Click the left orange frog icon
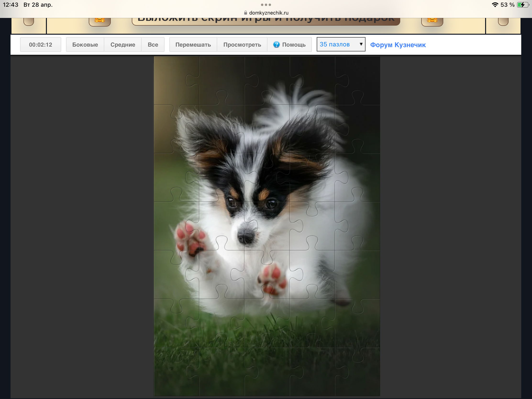This screenshot has height=399, width=532. 100,21
